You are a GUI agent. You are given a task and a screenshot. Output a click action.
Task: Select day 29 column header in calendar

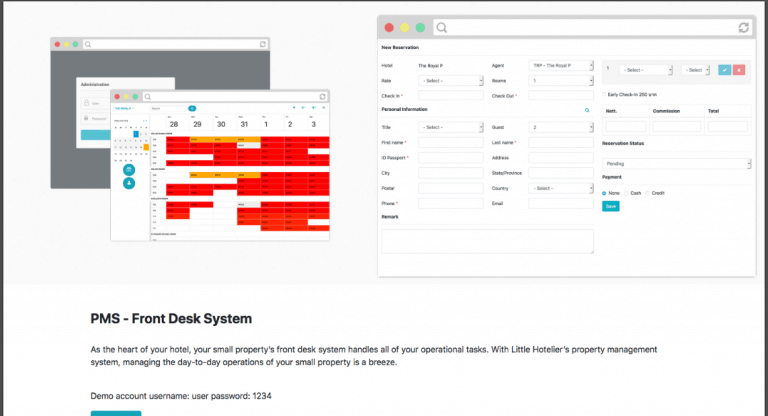pos(197,124)
